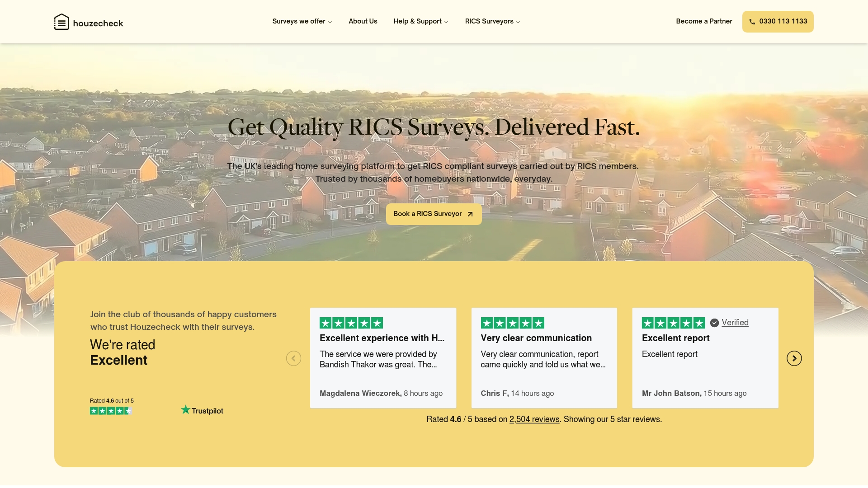Click Rated 4.6 out of 5 text
The height and width of the screenshot is (488, 868).
pyautogui.click(x=112, y=401)
